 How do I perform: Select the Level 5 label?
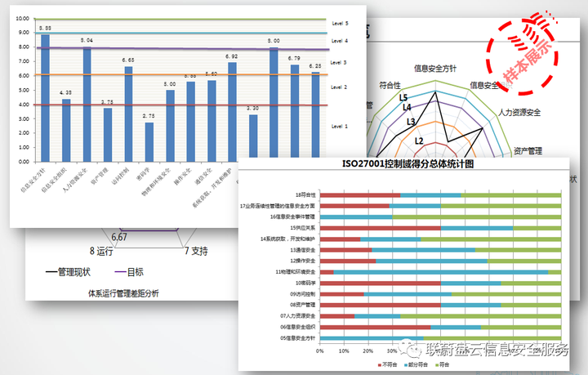tap(340, 23)
